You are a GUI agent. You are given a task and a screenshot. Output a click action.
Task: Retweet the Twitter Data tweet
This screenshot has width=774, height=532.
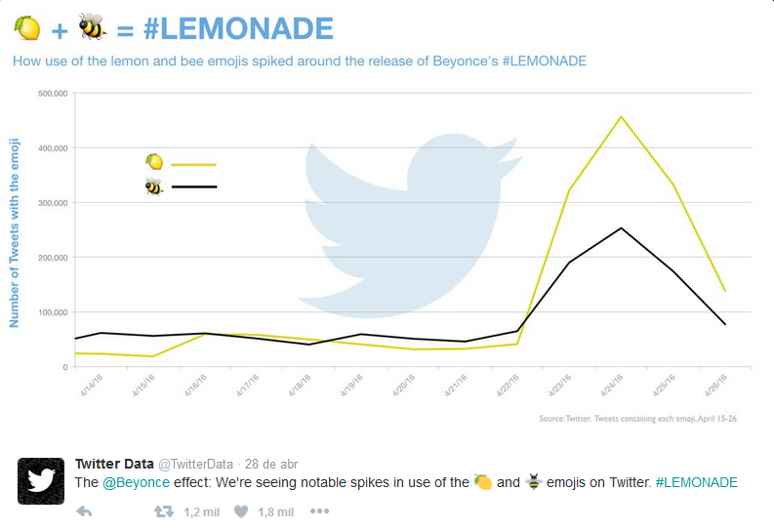165,512
